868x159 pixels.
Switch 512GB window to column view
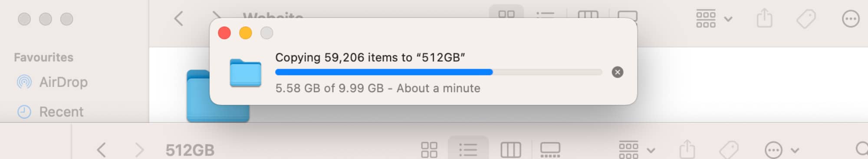510,150
